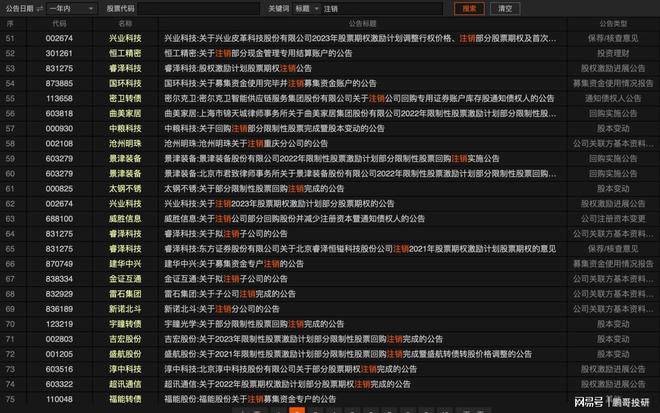Select stock code 873885
This screenshot has width=660, height=413.
click(x=59, y=83)
